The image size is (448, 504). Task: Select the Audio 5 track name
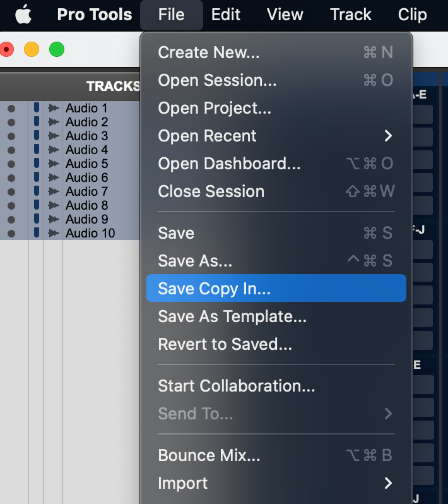pyautogui.click(x=86, y=164)
